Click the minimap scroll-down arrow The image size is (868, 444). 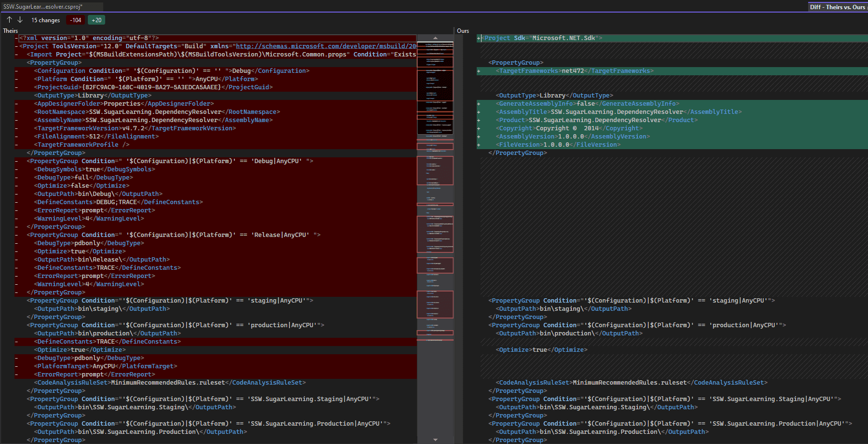(435, 440)
